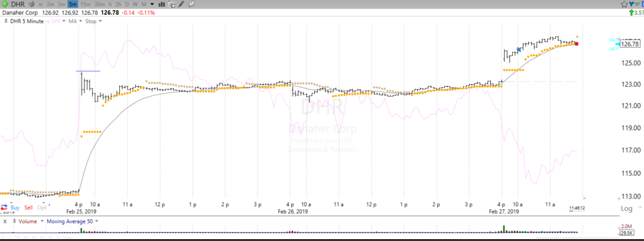Click the 126.78 price label on axis
The width and height of the screenshot is (644, 241).
click(x=629, y=44)
